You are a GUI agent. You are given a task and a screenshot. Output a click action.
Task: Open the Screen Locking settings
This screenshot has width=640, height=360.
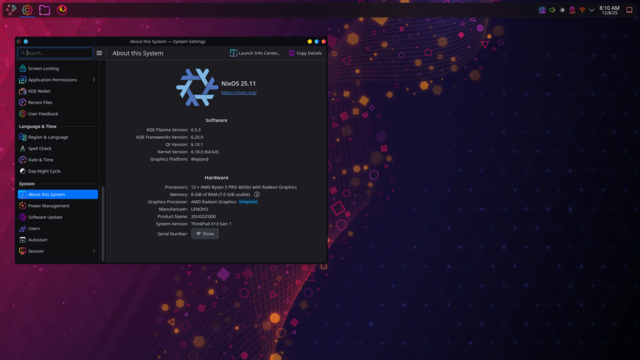tap(58, 69)
